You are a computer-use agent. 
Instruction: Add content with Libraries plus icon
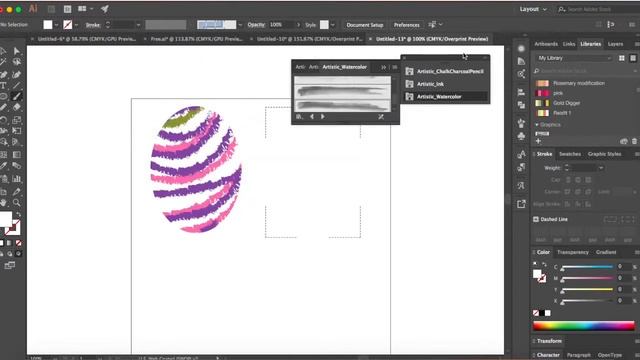(x=538, y=141)
